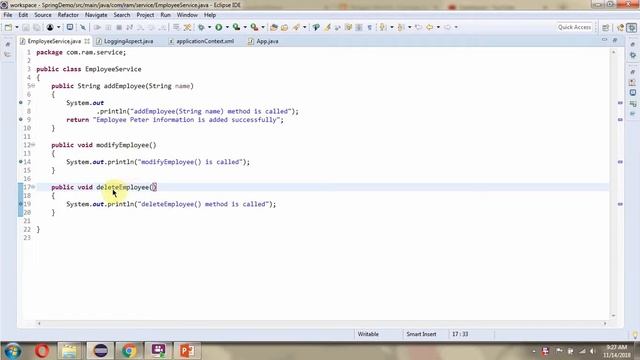Image resolution: width=640 pixels, height=360 pixels.
Task: Click the Coverage launch icon
Action: tap(236, 27)
